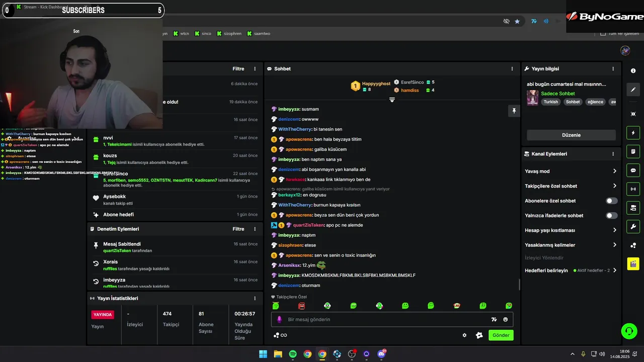This screenshot has height=362, width=644.
Task: Open the chat bubble sidebar icon
Action: pos(633,170)
